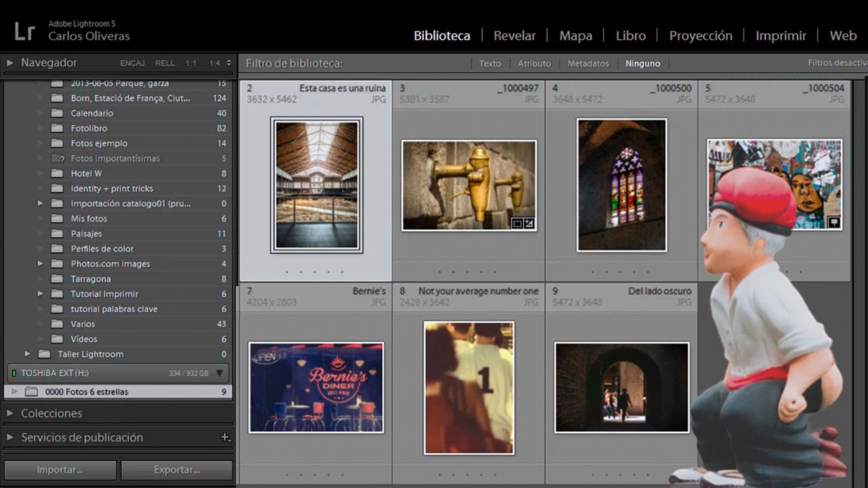This screenshot has width=868, height=488.
Task: Expand the Taller Lightroom folder
Action: [x=27, y=354]
